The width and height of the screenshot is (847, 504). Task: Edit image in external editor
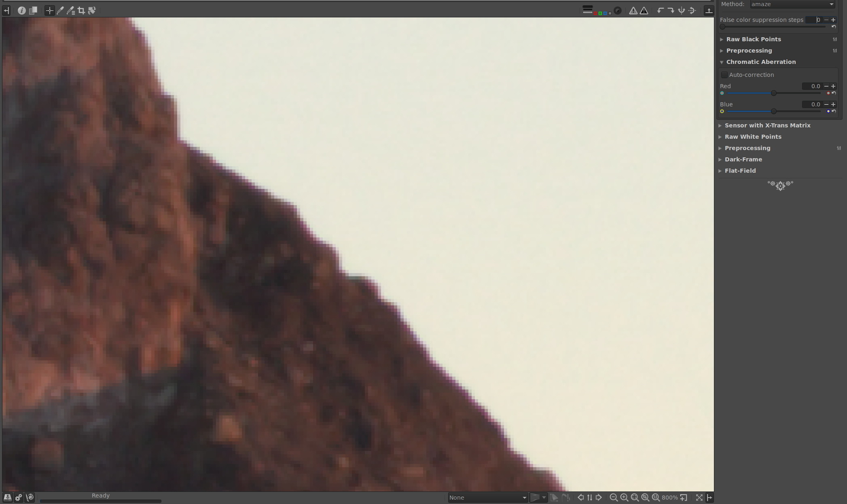30,498
